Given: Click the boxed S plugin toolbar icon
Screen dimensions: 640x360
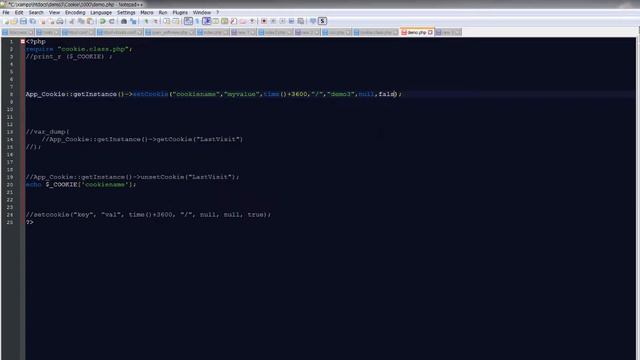Looking at the screenshot, I should point(322,21).
